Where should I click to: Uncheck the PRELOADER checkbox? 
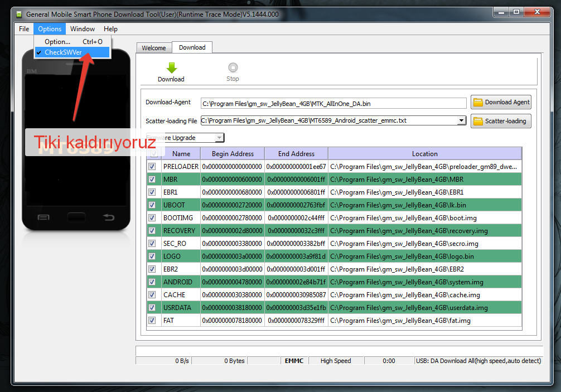point(152,166)
